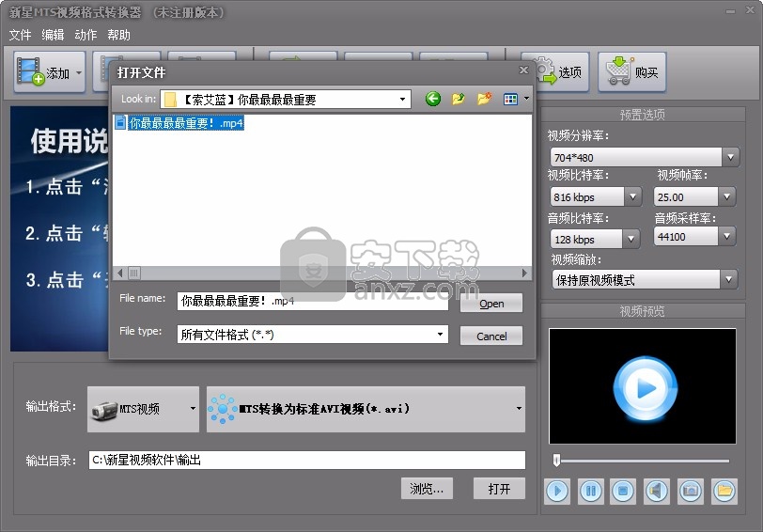Click the play control button below preview
Viewport: 763px width, 532px height.
pos(557,491)
